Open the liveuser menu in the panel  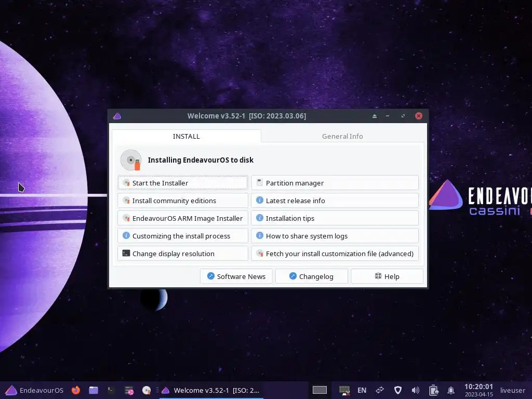pos(512,390)
